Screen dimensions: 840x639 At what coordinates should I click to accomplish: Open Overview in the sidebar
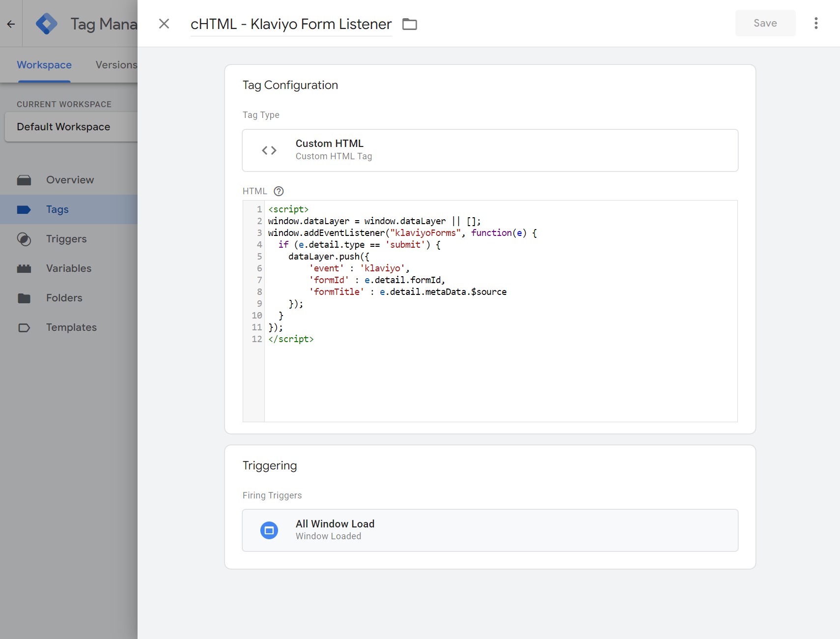click(x=69, y=180)
